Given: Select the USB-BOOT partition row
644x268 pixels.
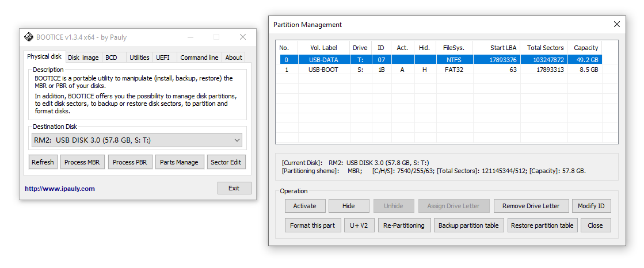Looking at the screenshot, I should (x=441, y=70).
